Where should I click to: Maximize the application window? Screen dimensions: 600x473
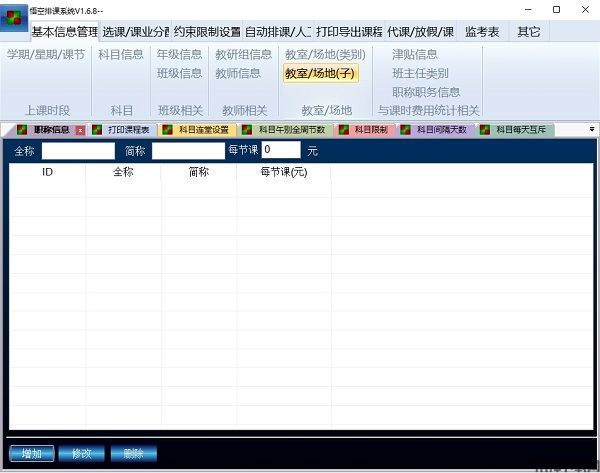[x=557, y=10]
